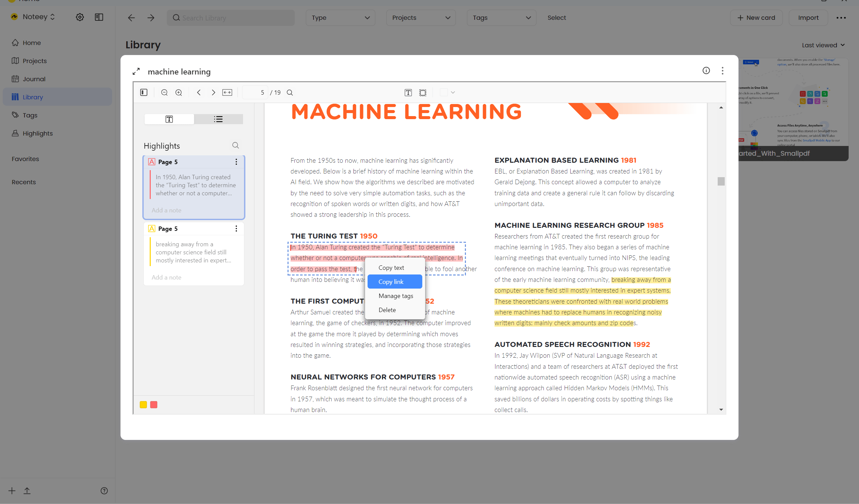The image size is (859, 504).
Task: Select 'Copy link' from context menu
Action: (x=391, y=282)
